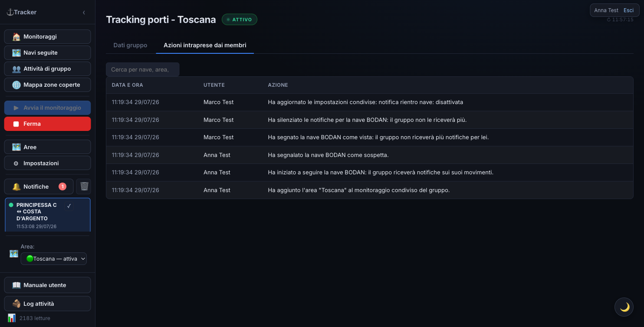Open Monitoraggi from the sidebar
The width and height of the screenshot is (644, 327).
coord(47,36)
